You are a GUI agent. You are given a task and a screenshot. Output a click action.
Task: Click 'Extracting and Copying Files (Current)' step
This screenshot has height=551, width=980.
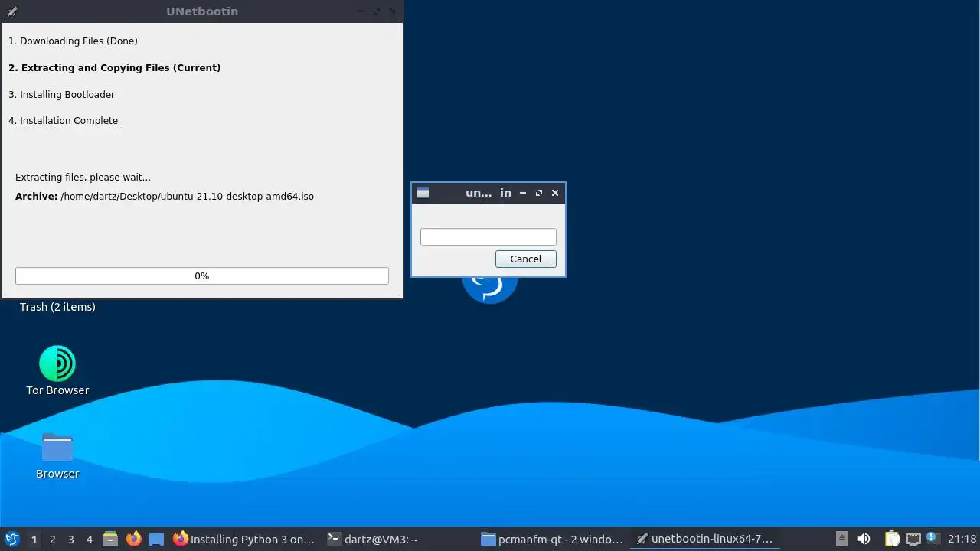pyautogui.click(x=114, y=67)
